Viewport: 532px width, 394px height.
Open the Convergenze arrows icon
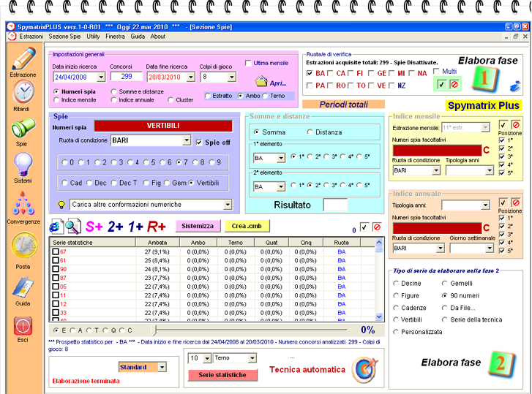tap(23, 204)
